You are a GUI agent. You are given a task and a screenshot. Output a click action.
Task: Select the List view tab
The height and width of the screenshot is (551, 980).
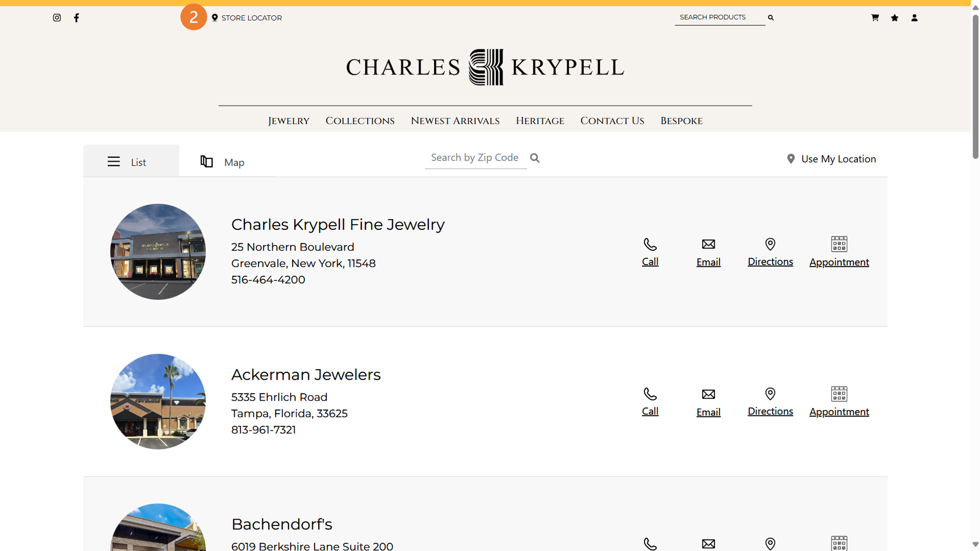(x=127, y=162)
